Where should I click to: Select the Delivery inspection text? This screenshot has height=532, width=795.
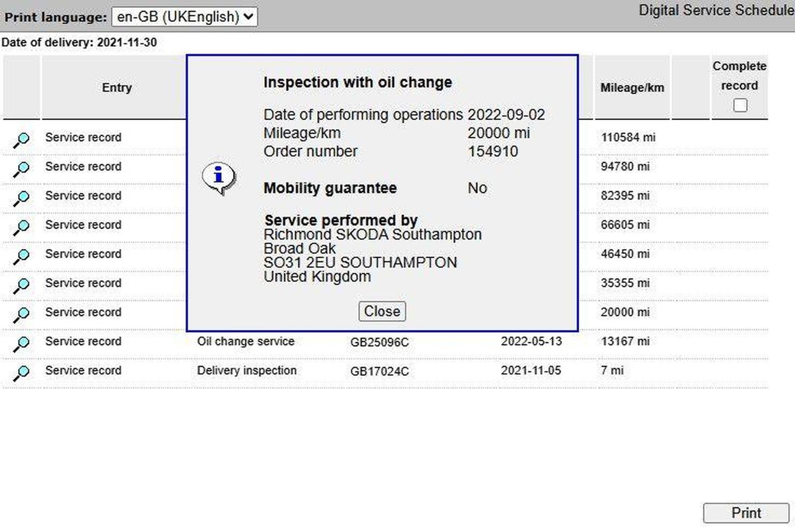click(x=247, y=371)
